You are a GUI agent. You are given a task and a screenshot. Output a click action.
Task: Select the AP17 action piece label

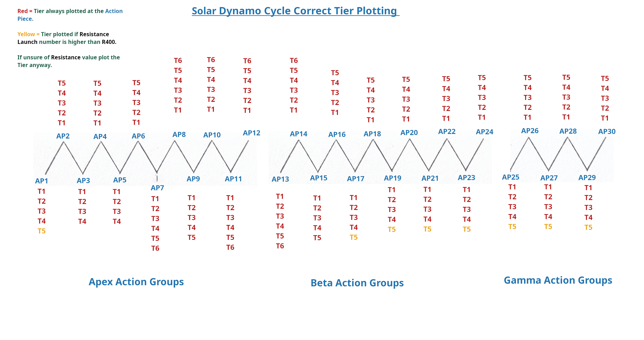pos(356,179)
